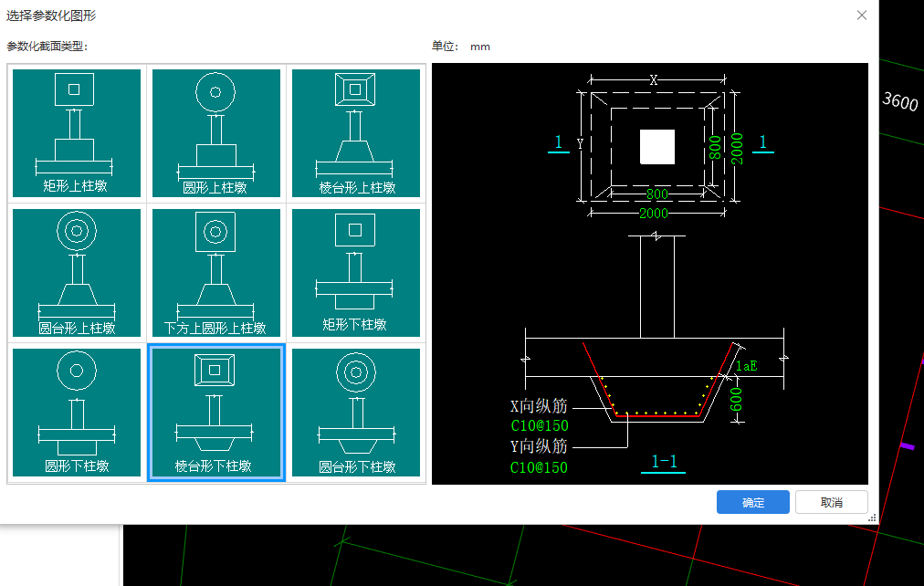Close the 选择参数化图形 dialog
This screenshot has width=924, height=586.
[x=862, y=16]
